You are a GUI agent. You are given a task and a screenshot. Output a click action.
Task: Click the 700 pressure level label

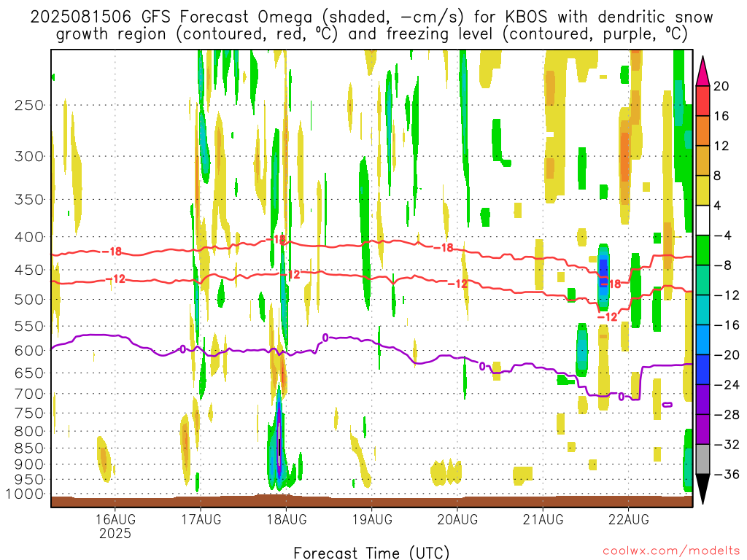coord(29,394)
